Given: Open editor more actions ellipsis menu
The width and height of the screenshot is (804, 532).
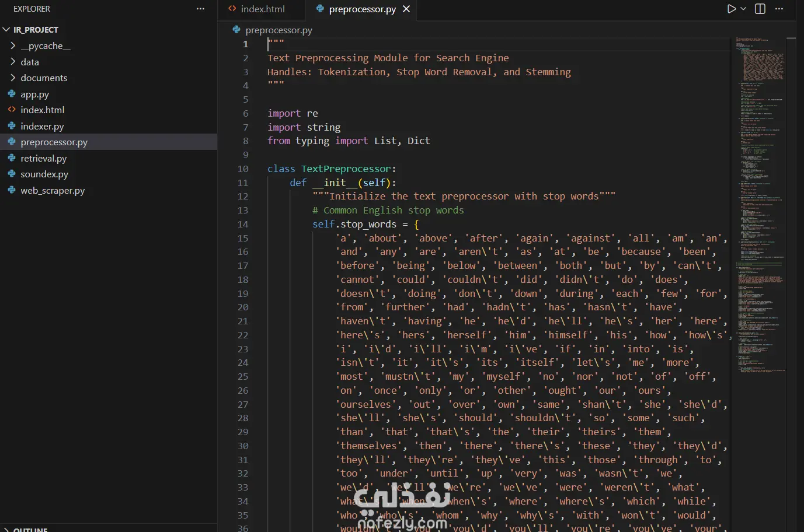Looking at the screenshot, I should 779,9.
